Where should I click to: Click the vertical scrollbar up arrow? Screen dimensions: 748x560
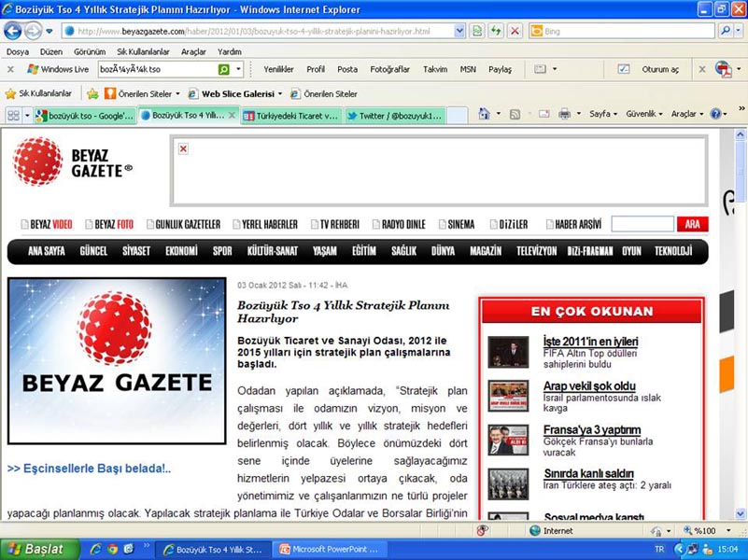pos(740,134)
